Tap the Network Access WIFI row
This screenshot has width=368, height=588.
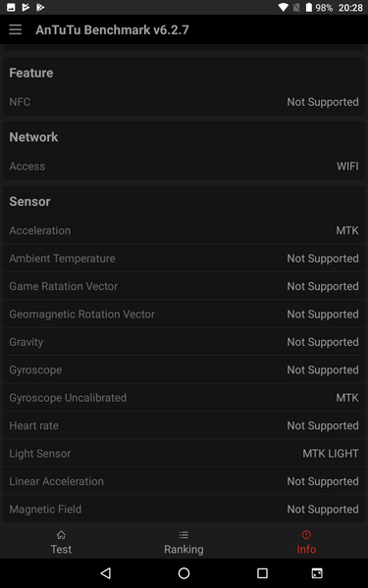[x=184, y=167]
